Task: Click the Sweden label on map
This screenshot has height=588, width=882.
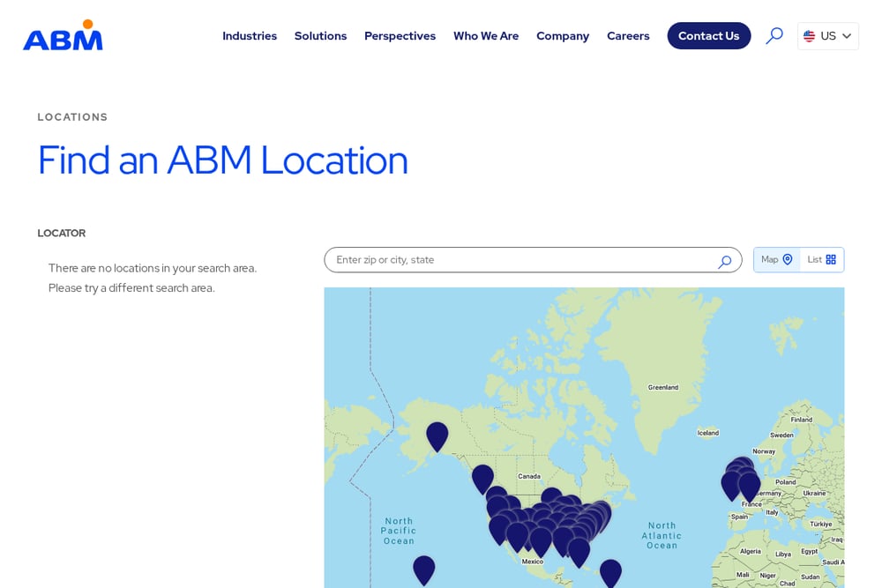Action: [781, 435]
